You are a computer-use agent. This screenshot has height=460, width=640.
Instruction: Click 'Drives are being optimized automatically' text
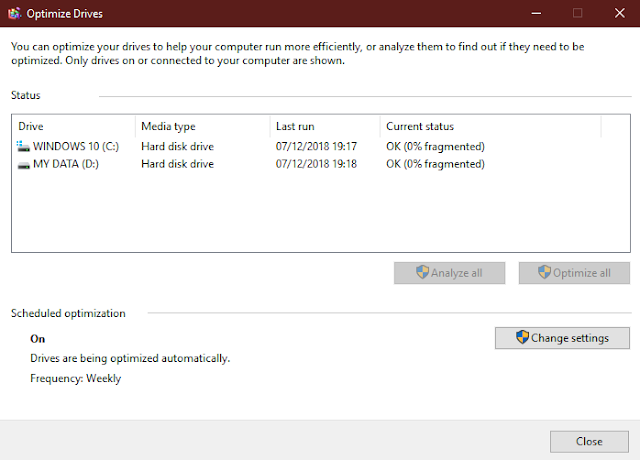coord(130,358)
